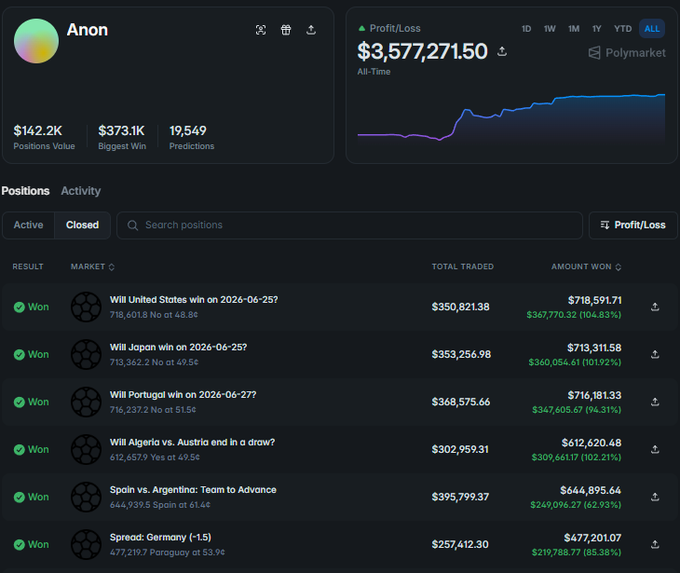Open 'Will Portugal win on 2026-06-27?' market

(183, 395)
